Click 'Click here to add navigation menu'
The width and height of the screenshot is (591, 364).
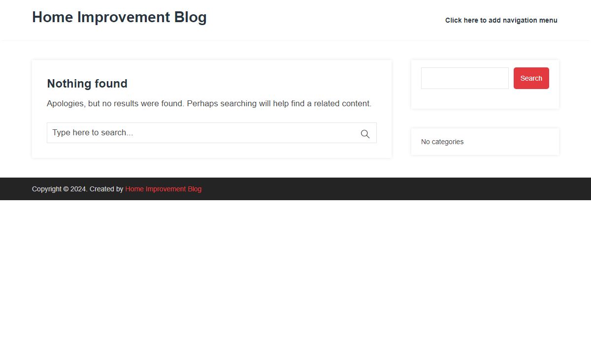click(501, 20)
